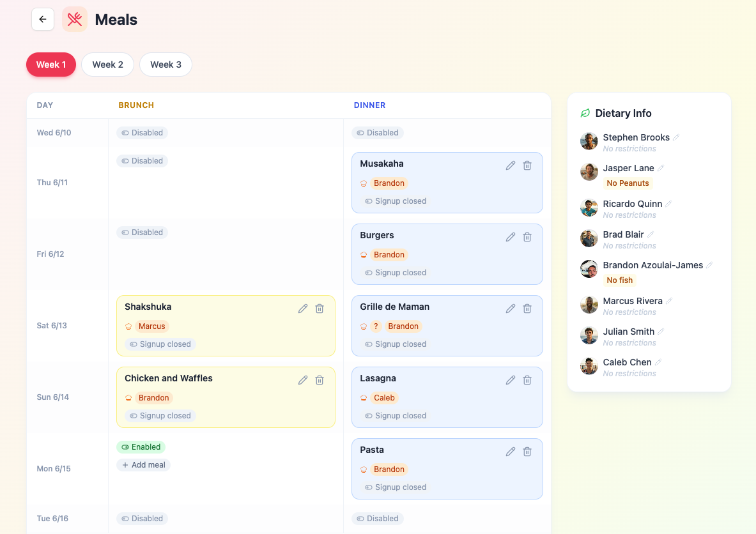Click the back arrow button
This screenshot has width=756, height=534.
tap(42, 19)
